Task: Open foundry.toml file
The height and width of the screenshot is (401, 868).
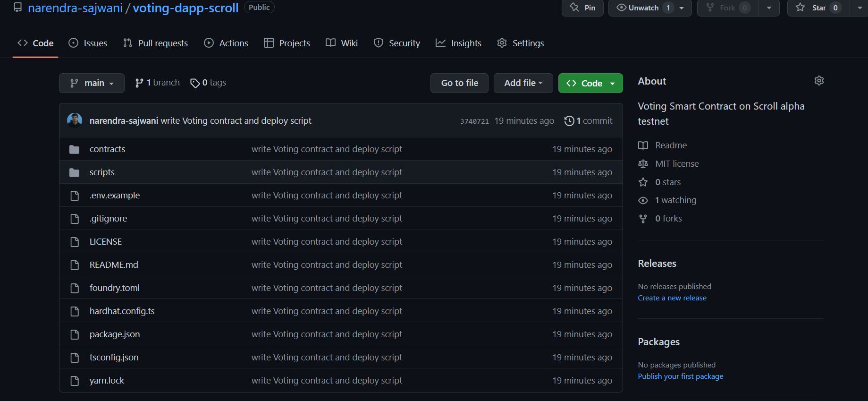Action: [115, 288]
